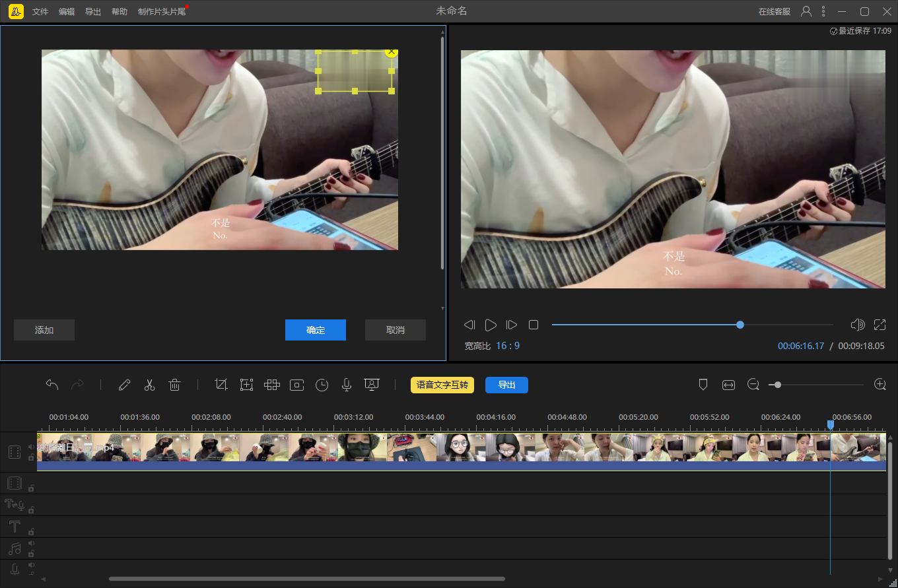898x588 pixels.
Task: Open the 文件 menu
Action: point(40,12)
